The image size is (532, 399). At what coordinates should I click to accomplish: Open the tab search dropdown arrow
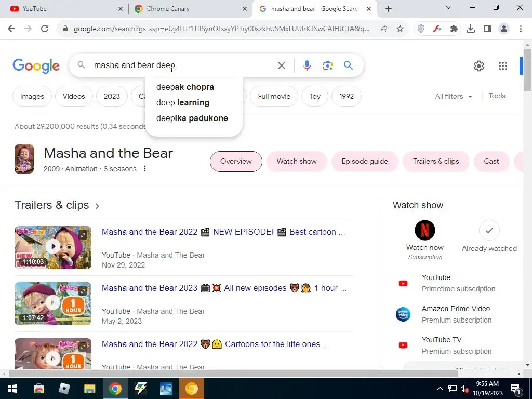448,7
